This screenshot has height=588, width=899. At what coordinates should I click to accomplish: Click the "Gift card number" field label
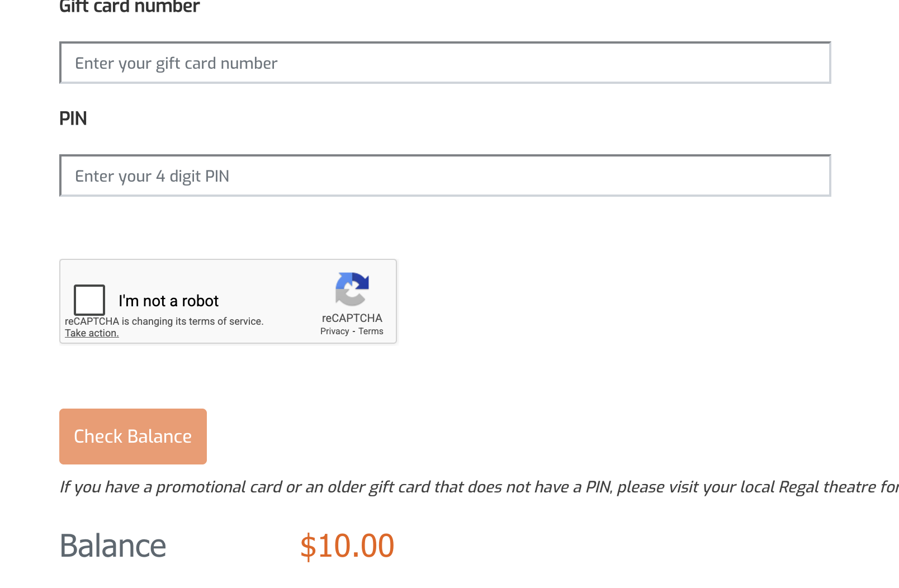point(129,7)
